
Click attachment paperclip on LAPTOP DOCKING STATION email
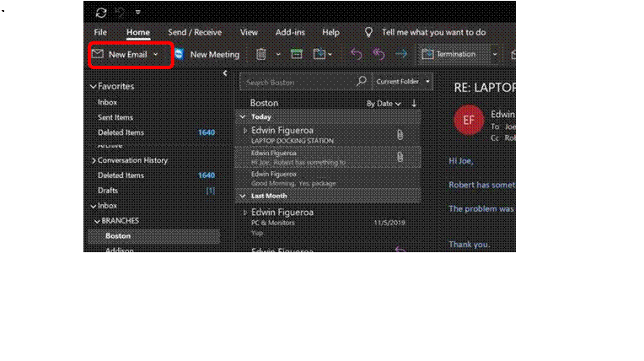click(x=400, y=135)
